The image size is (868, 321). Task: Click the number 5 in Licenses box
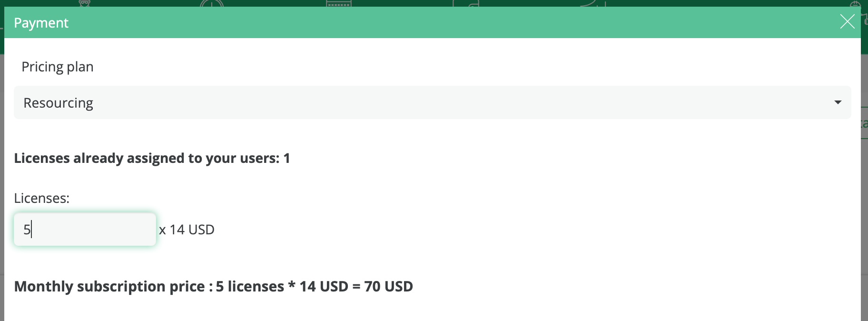click(x=27, y=230)
